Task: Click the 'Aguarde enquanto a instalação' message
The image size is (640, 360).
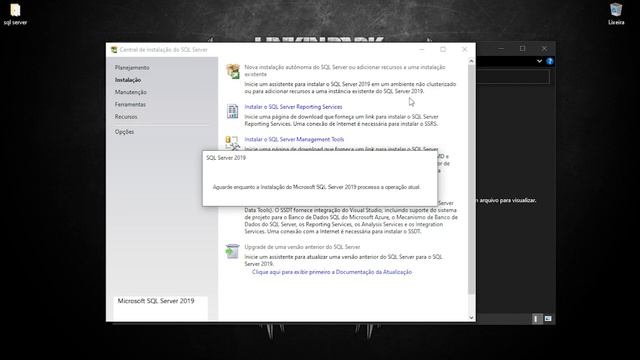Action: (x=316, y=187)
